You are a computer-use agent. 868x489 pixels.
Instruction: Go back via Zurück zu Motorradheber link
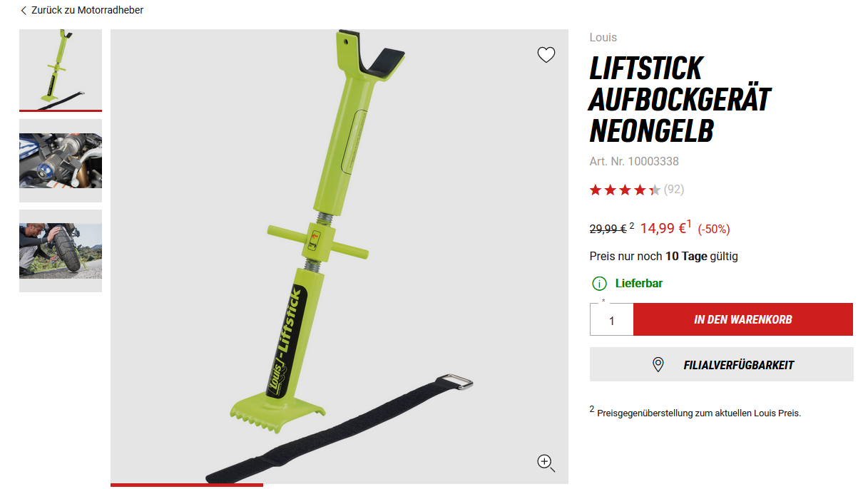pos(87,11)
